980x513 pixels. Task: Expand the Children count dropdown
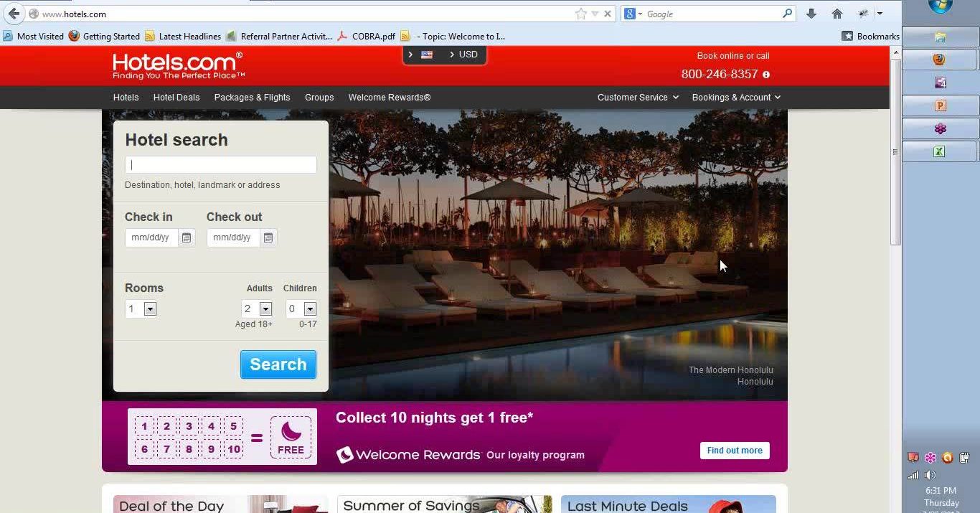coord(310,309)
